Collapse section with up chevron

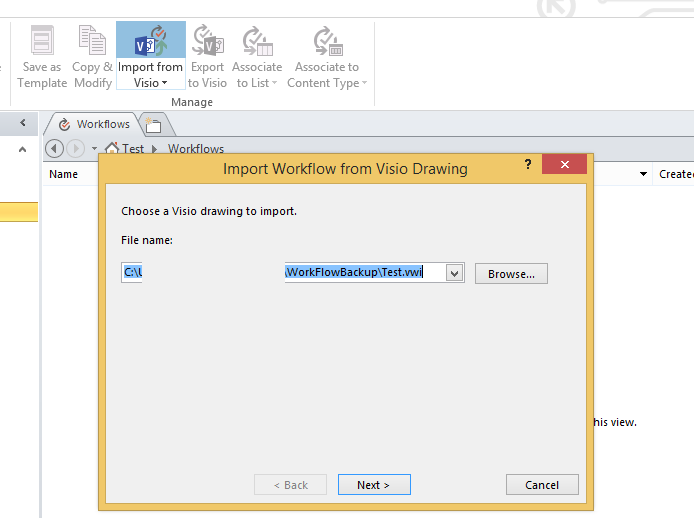point(22,150)
